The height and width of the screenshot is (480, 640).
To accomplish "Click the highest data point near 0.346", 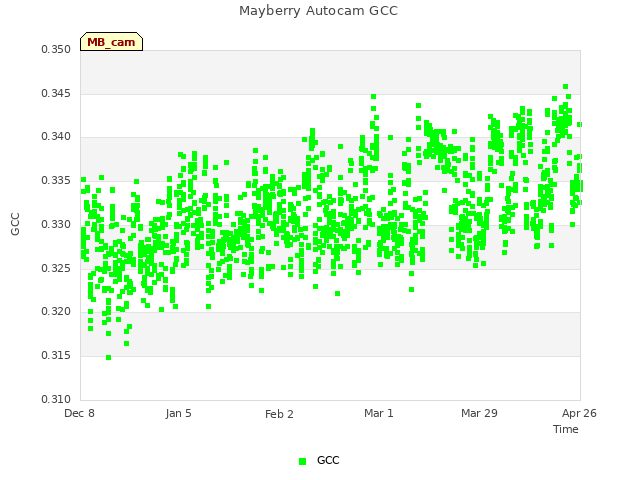I will (x=566, y=87).
